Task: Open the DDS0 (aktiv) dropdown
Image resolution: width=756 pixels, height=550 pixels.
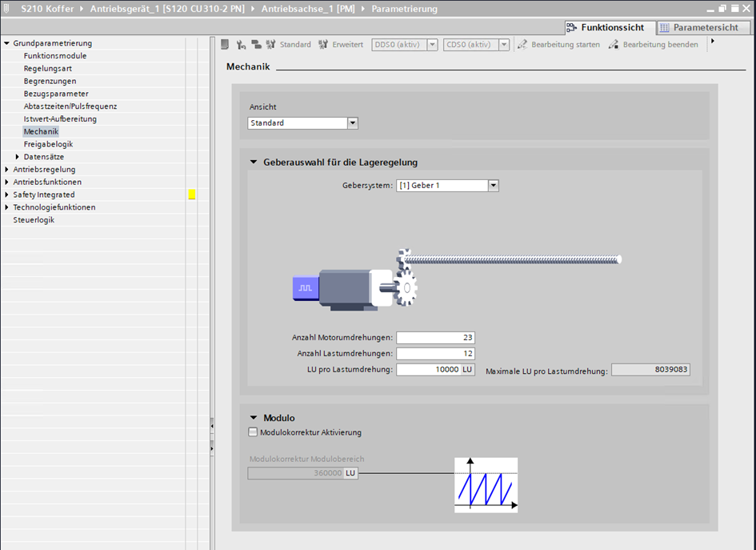Action: tap(432, 45)
